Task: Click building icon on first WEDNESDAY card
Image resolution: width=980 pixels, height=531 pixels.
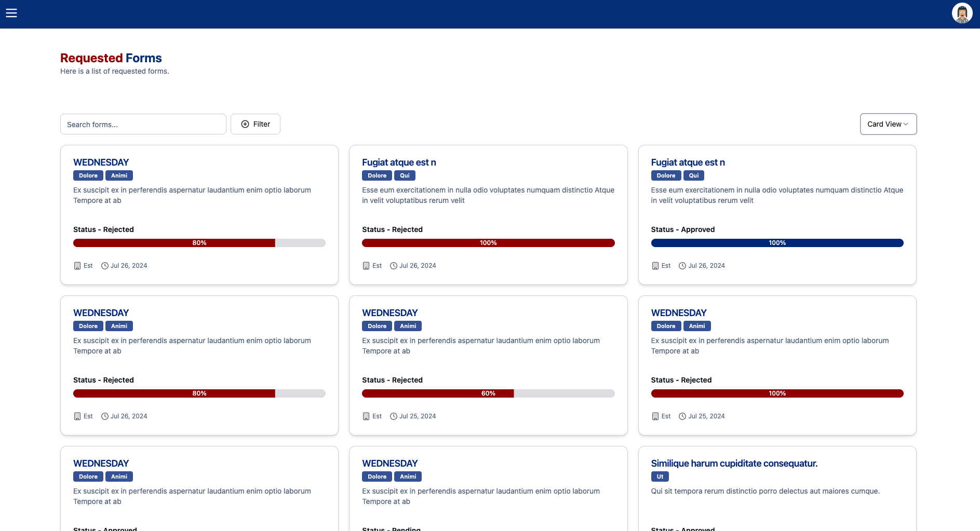Action: 77,266
